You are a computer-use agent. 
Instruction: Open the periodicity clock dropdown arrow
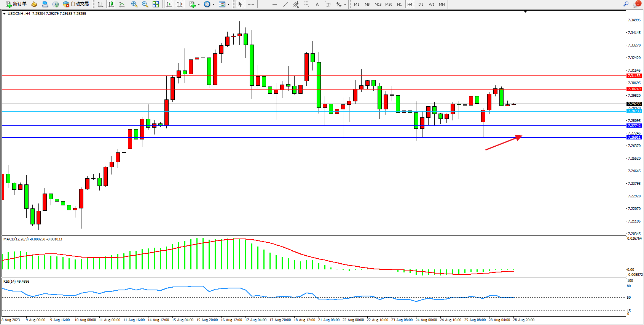214,5
